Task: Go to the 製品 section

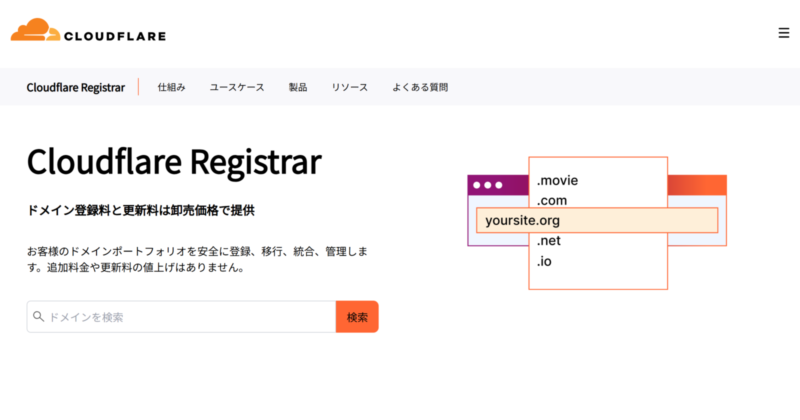Action: (298, 87)
